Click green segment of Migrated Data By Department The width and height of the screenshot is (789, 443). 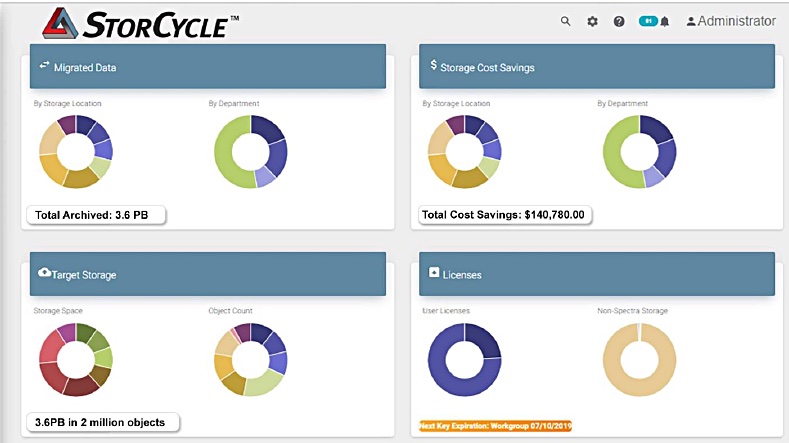[x=224, y=154]
